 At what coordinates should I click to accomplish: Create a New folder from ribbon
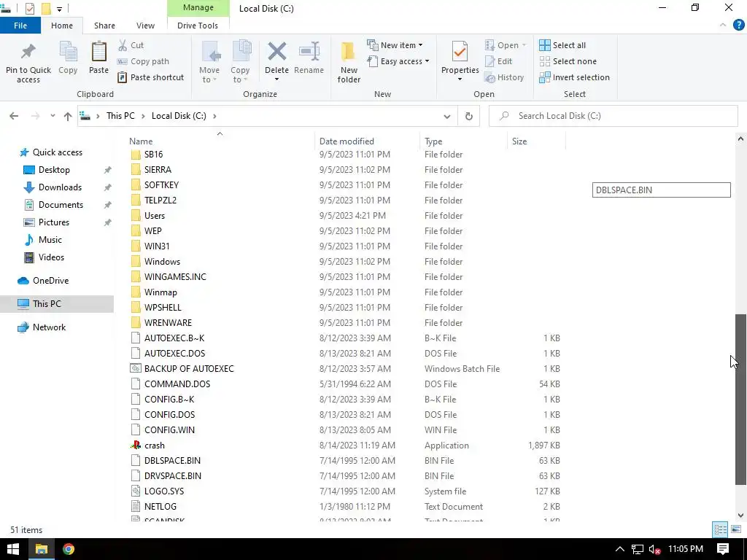tap(349, 62)
